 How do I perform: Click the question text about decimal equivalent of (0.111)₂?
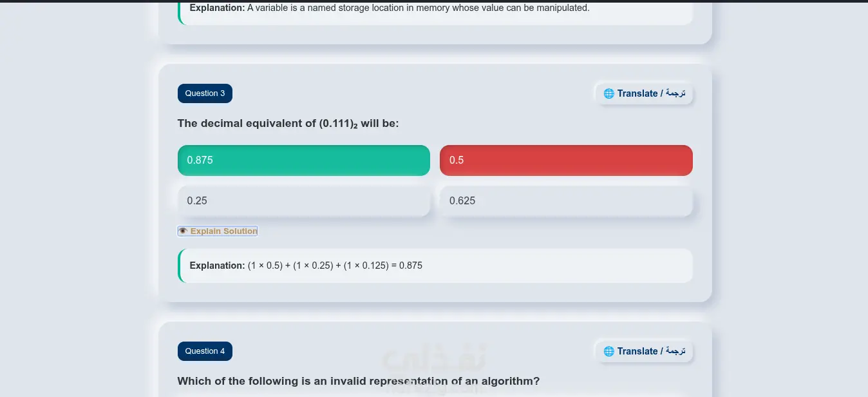288,123
